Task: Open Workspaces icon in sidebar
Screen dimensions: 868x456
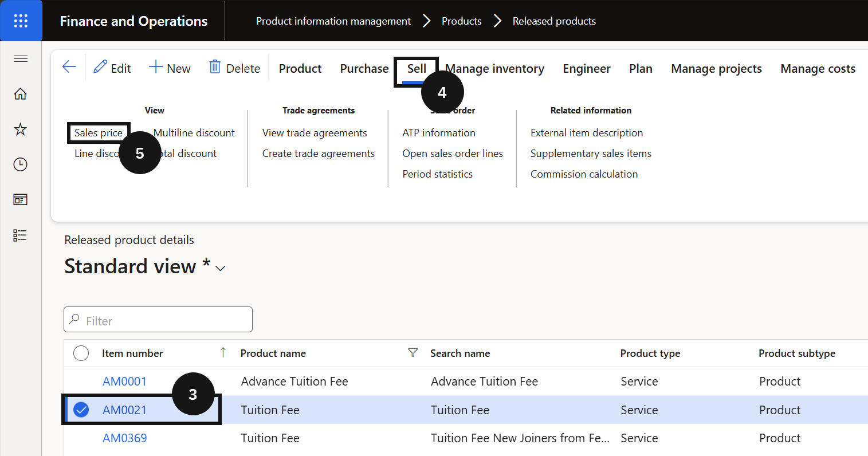Action: pyautogui.click(x=21, y=200)
